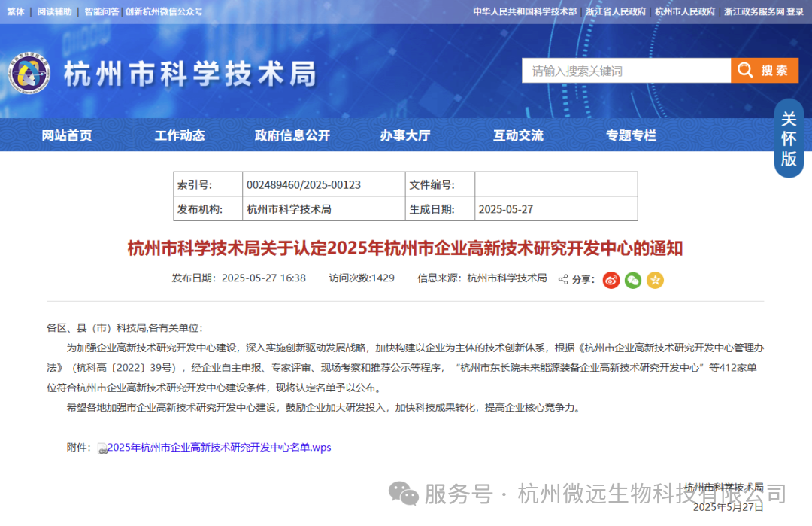Open the 网站首页 navigation menu item
Image resolution: width=812 pixels, height=526 pixels.
click(x=66, y=135)
